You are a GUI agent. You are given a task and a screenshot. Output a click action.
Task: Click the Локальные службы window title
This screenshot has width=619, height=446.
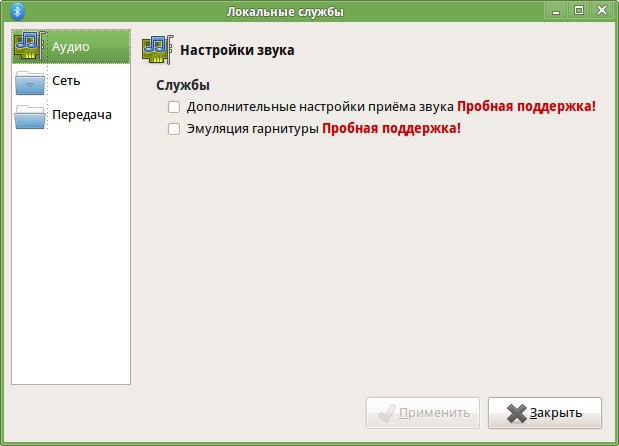coord(285,11)
